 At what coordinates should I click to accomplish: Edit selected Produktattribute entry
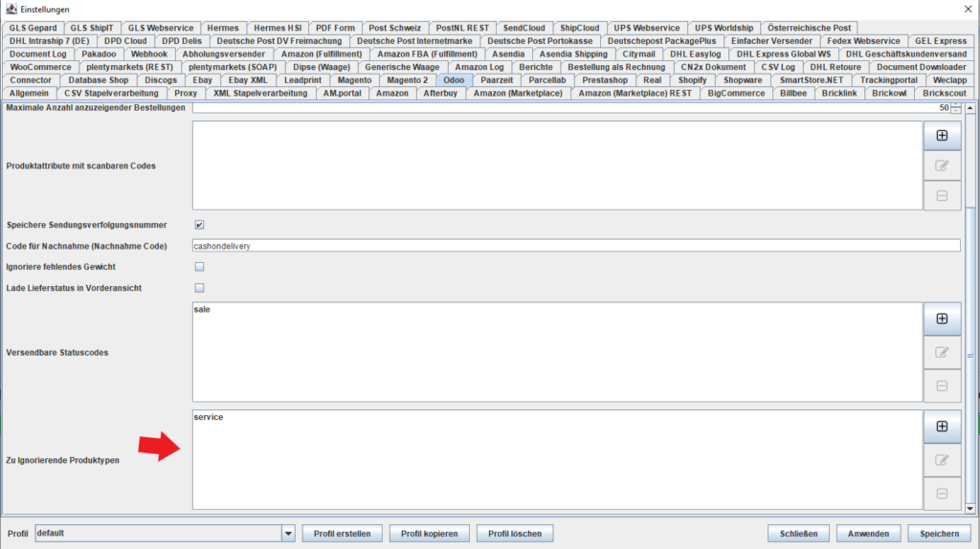(942, 165)
